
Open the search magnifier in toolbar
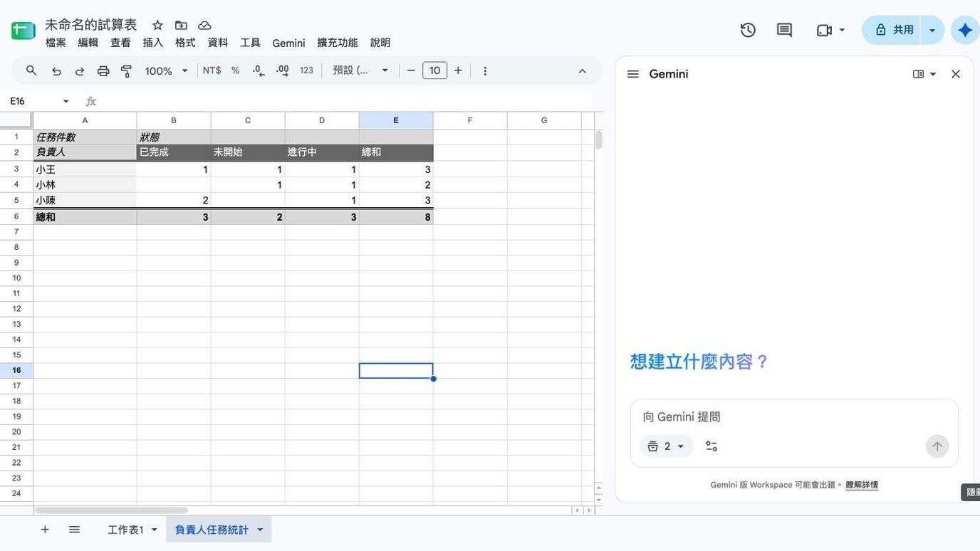point(31,70)
